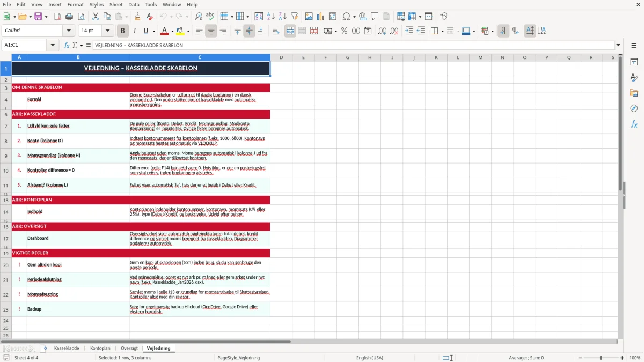Viewport: 644px width, 362px height.
Task: Click the Print icon
Action: tap(69, 16)
